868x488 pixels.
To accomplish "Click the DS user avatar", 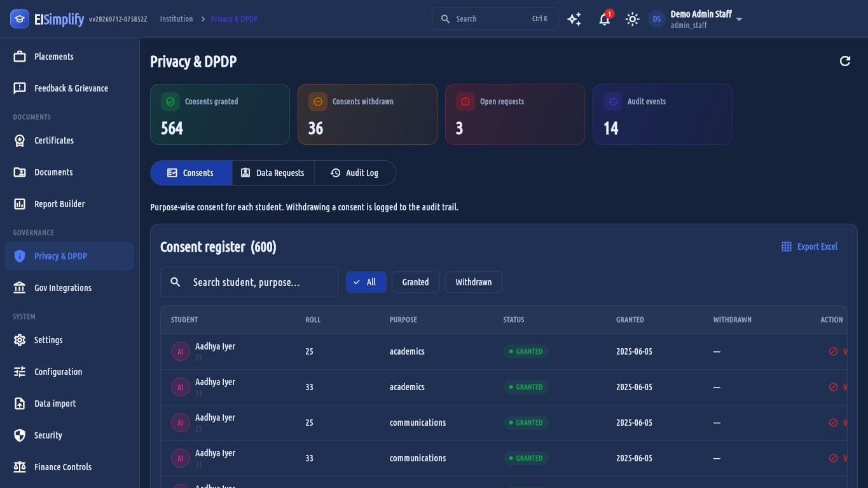I will tap(657, 19).
